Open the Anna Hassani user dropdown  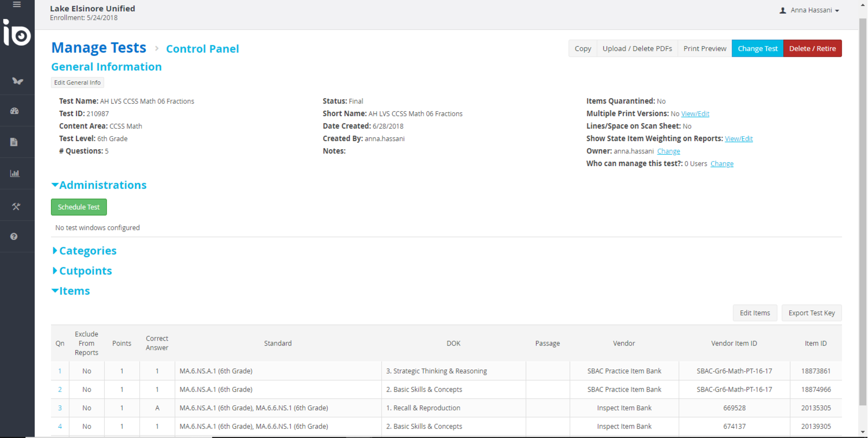810,10
